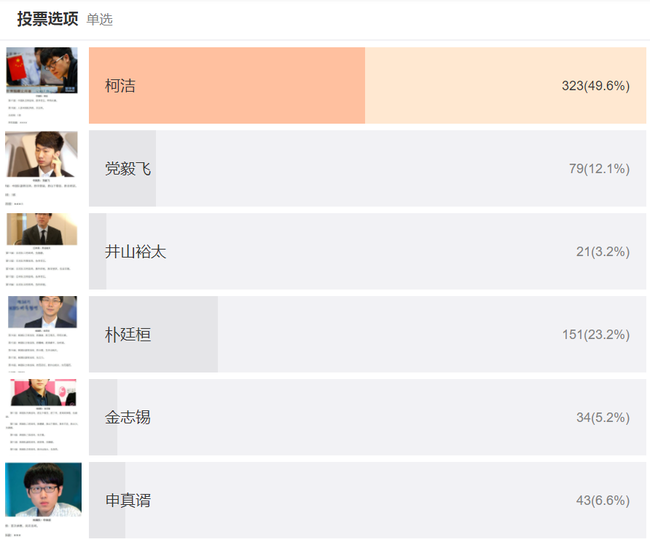The image size is (650, 542).
Task: Click the 投票选项 heading
Action: [x=48, y=19]
